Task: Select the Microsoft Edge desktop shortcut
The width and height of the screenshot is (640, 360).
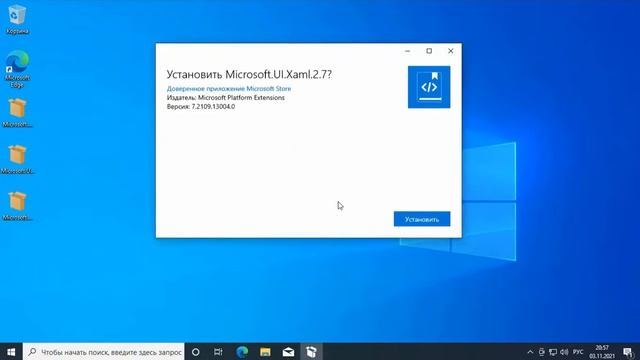Action: 17,69
